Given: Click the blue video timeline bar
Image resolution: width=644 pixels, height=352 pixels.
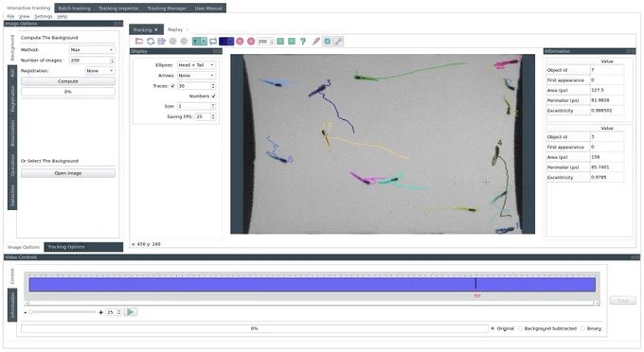Looking at the screenshot, I should click(313, 284).
